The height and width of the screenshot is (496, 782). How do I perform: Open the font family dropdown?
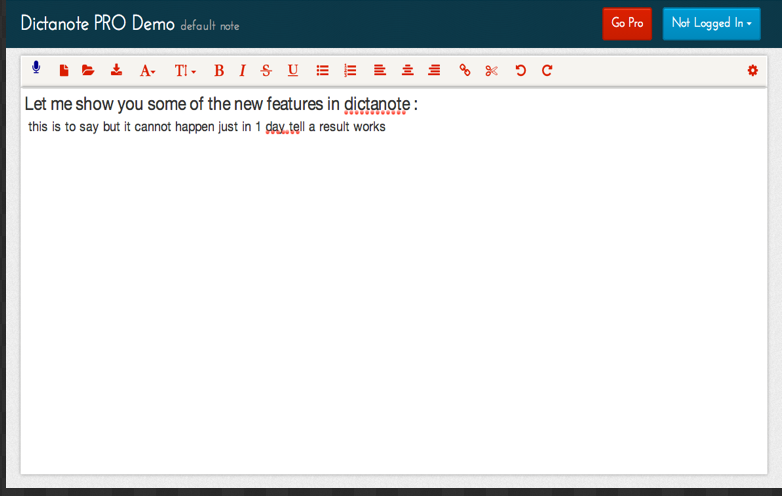click(x=148, y=71)
